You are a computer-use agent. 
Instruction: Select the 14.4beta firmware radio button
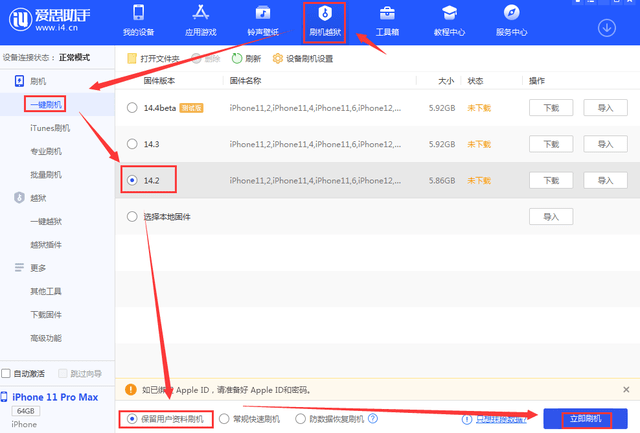(132, 108)
